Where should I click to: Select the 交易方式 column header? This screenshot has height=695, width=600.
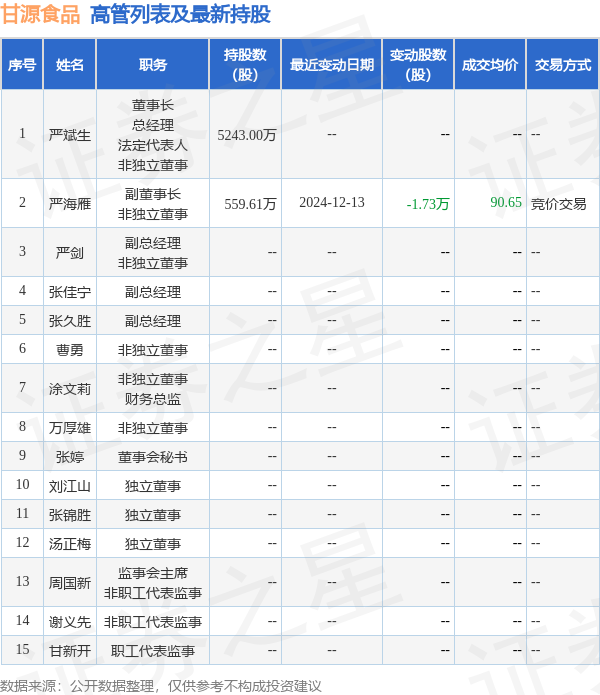563,65
